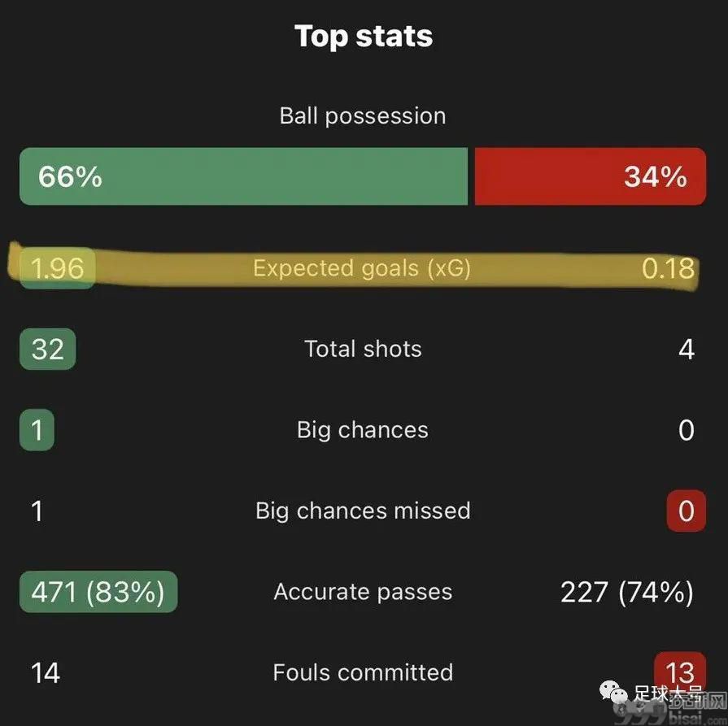
Task: Click the away team's 4 total shots
Action: (687, 349)
